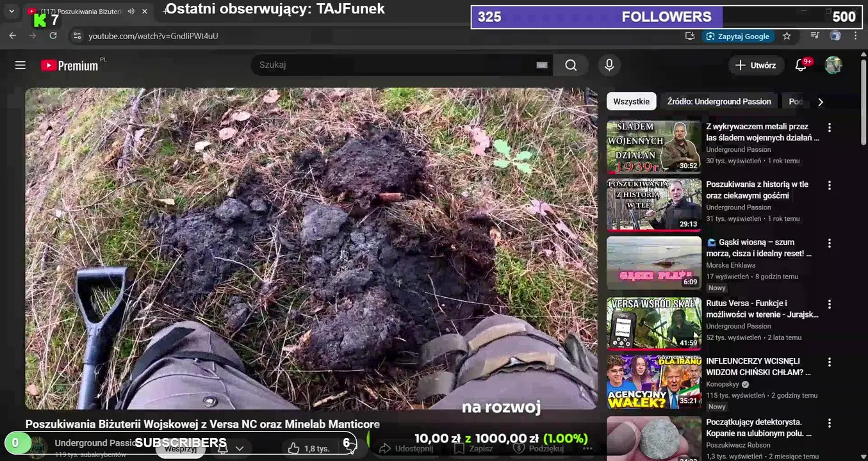Open options for 'Rutus Versa - Funkcje' video
The image size is (868, 461).
830,304
